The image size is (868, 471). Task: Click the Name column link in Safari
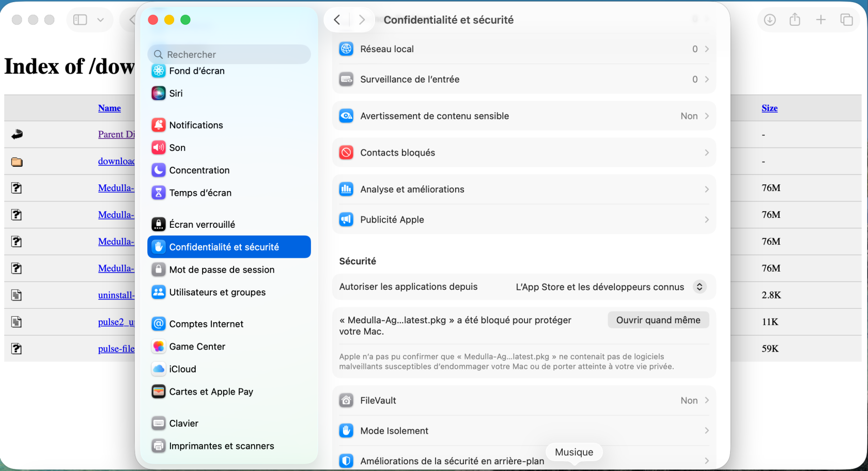click(x=110, y=108)
